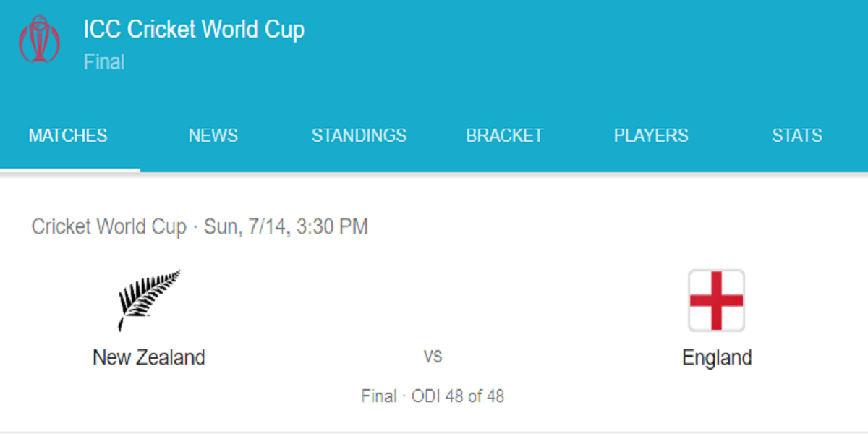Show the STATS tab
The image size is (868, 434).
(797, 135)
